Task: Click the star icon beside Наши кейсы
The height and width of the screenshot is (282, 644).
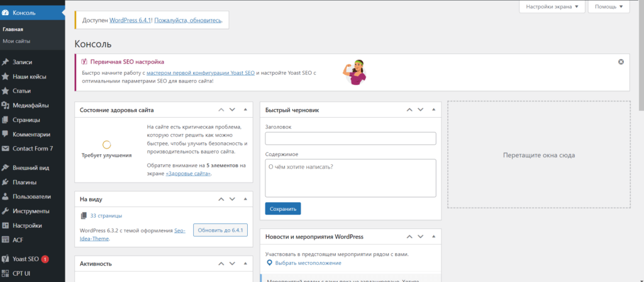Action: click(x=5, y=76)
